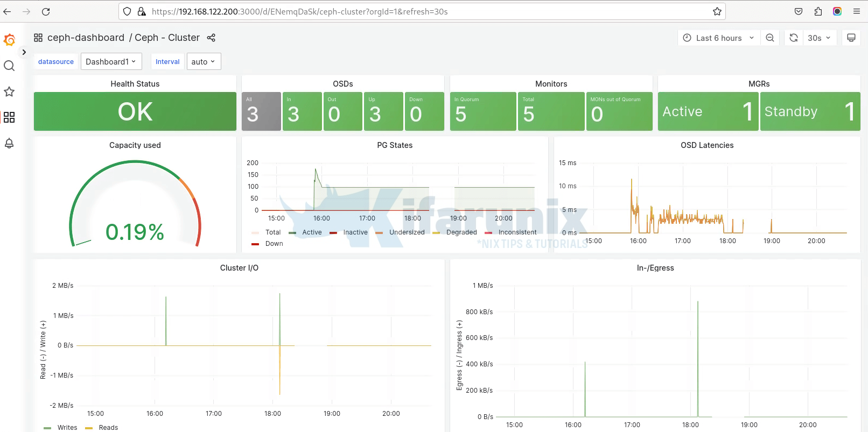Screen dimensions: 868x432
Task: Toggle the Active series in PG States legend
Action: click(311, 232)
